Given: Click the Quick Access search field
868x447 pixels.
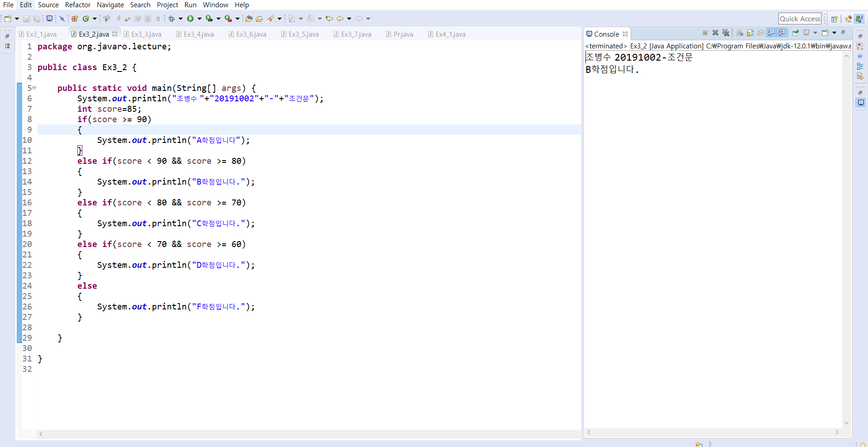Looking at the screenshot, I should pyautogui.click(x=800, y=19).
